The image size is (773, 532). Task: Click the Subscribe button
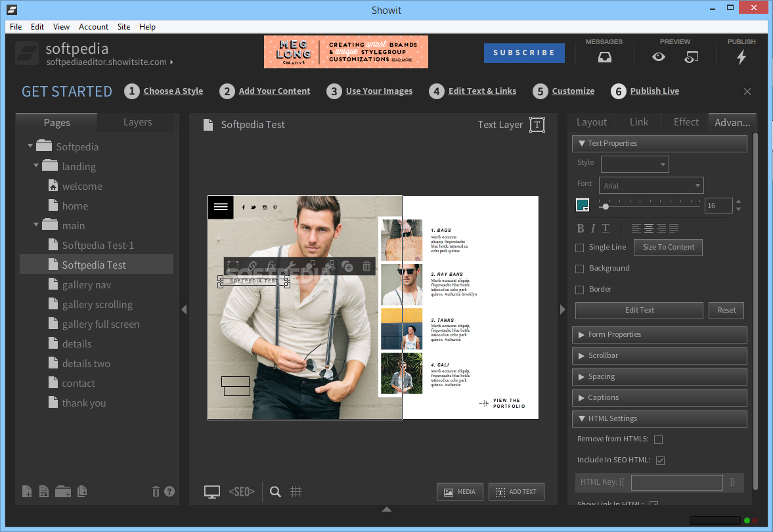click(x=524, y=53)
